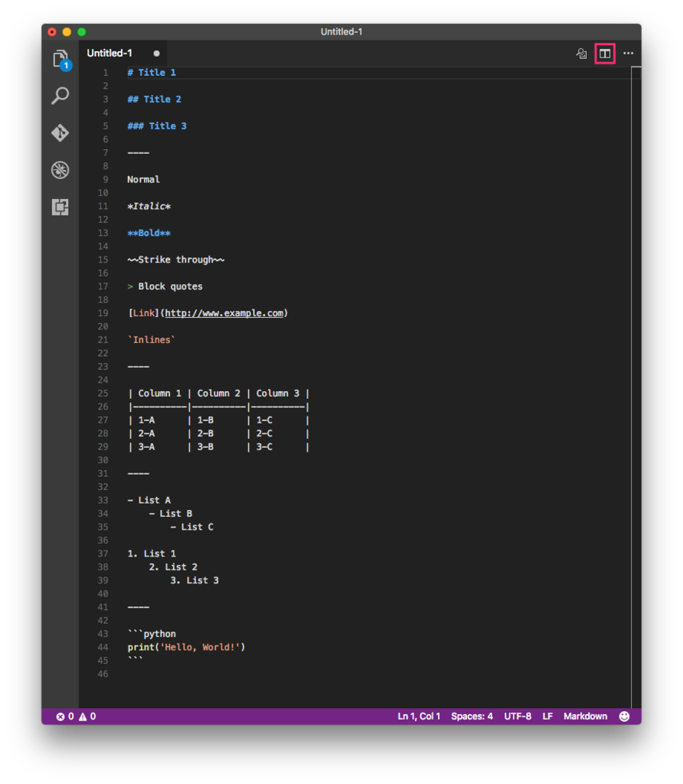Click the '> Block quotes' line
The image size is (683, 784).
point(165,286)
